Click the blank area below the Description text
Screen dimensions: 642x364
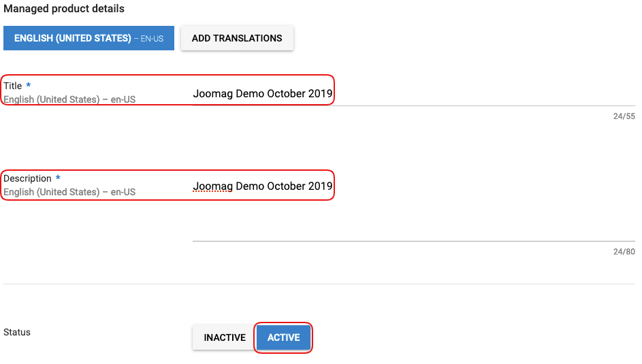point(408,219)
